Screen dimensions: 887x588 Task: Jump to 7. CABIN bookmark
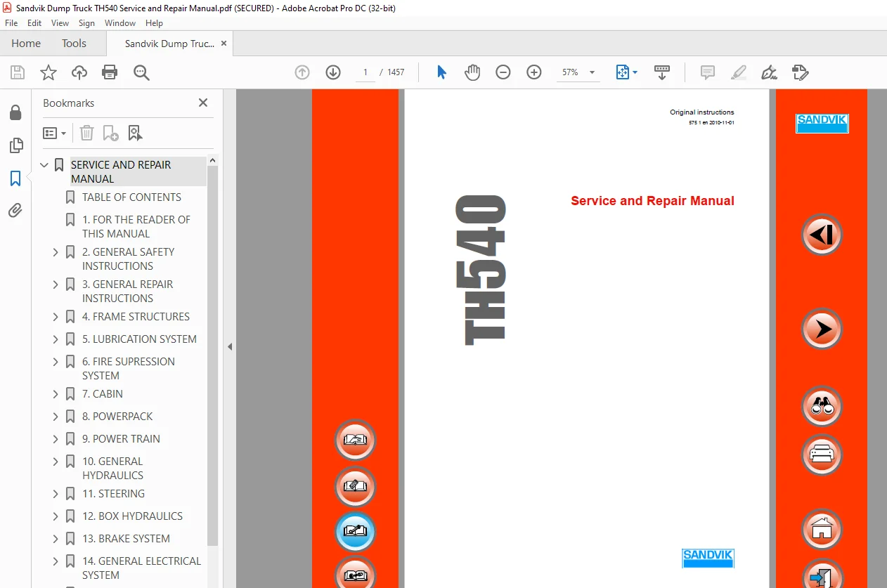coord(102,394)
